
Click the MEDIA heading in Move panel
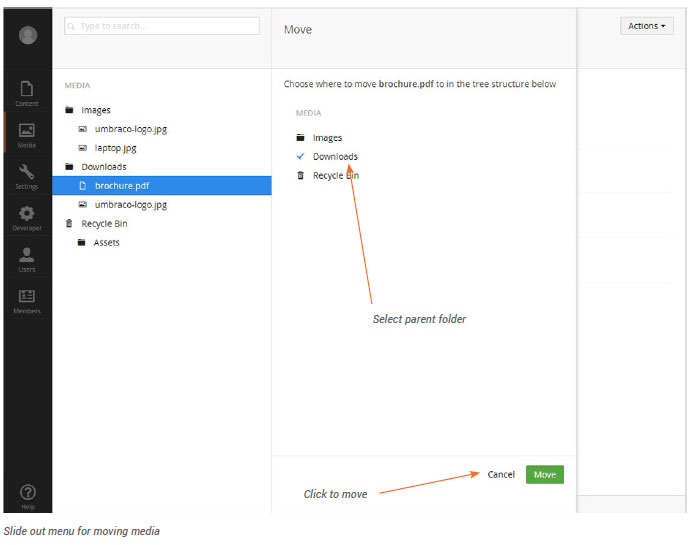(x=308, y=113)
